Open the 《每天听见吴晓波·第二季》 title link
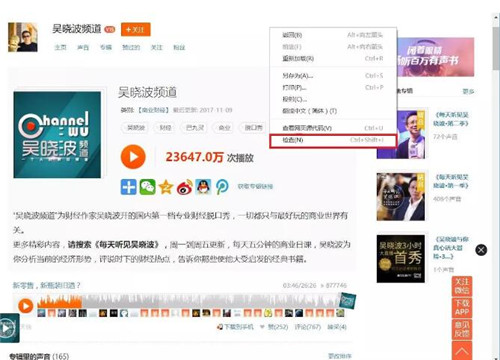 tap(451, 119)
